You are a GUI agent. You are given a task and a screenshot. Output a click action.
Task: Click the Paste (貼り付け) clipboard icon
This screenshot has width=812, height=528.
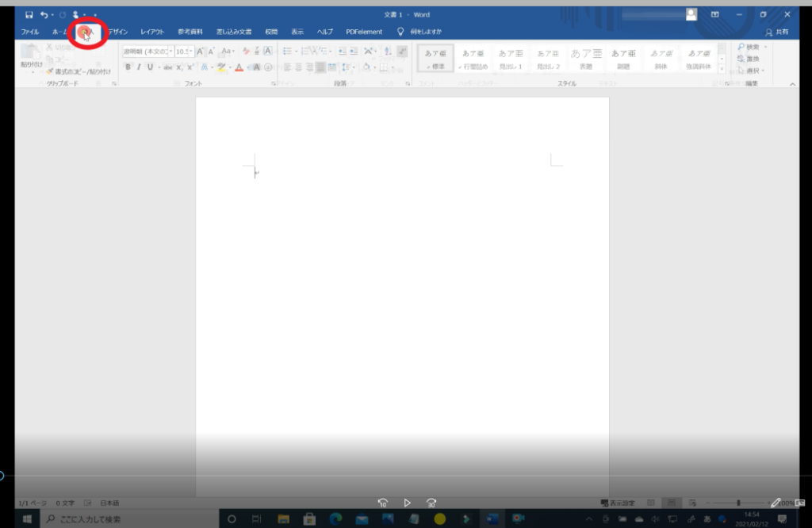coord(31,54)
